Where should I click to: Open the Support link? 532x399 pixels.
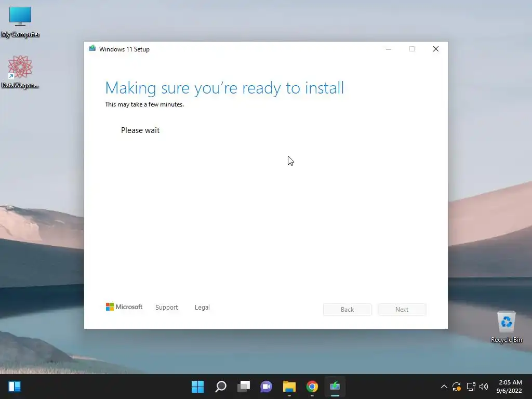coord(167,308)
